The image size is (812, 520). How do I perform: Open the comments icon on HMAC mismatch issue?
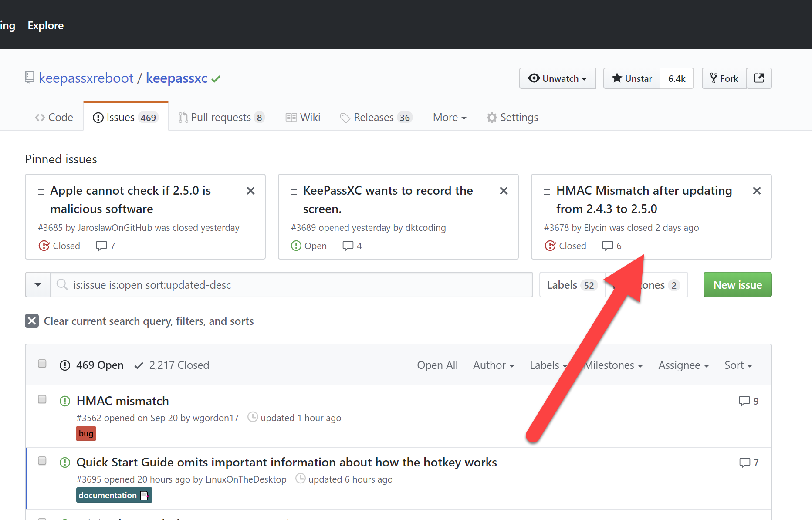(744, 401)
